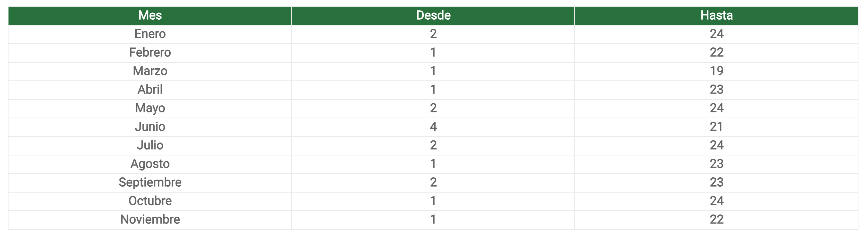868x240 pixels.
Task: Click Hasta value 22 in Febrero row
Action: point(716,53)
